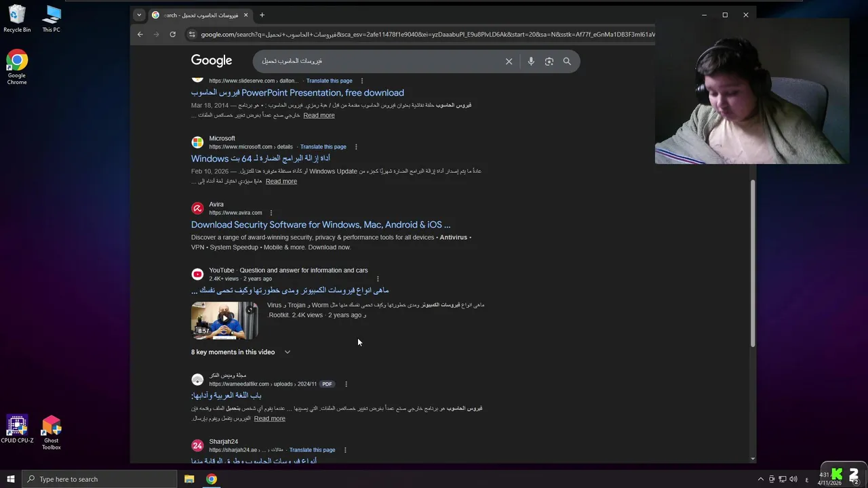Viewport: 868px width, 488px height.
Task: Expand 8 key moments in this video
Action: point(241,352)
